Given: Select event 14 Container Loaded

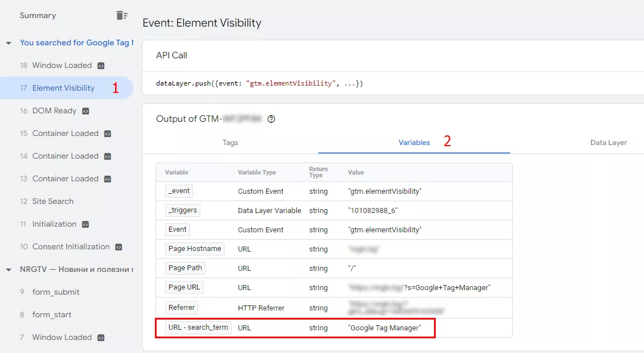Looking at the screenshot, I should click(x=66, y=156).
